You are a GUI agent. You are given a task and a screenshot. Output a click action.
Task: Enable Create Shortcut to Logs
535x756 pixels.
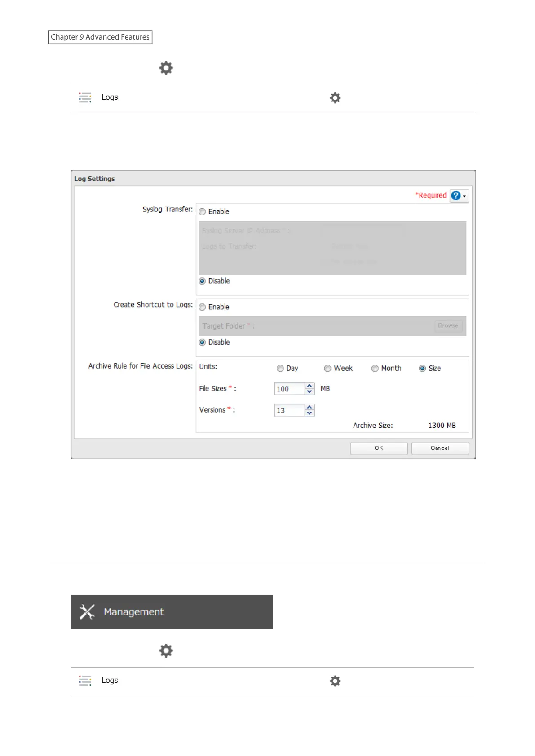coord(202,307)
